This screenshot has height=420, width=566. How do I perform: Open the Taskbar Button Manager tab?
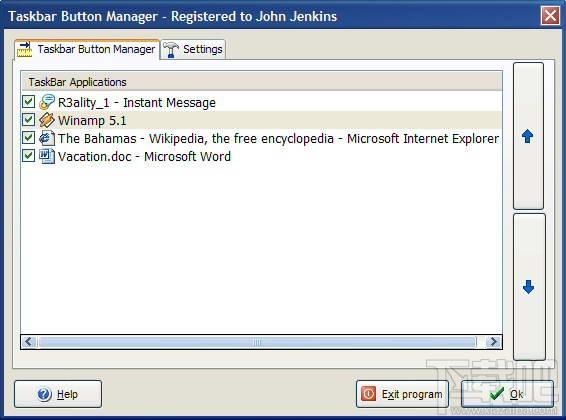coord(87,49)
